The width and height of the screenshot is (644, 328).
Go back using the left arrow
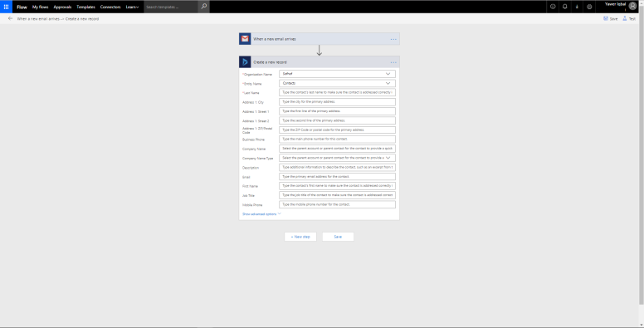[x=10, y=18]
